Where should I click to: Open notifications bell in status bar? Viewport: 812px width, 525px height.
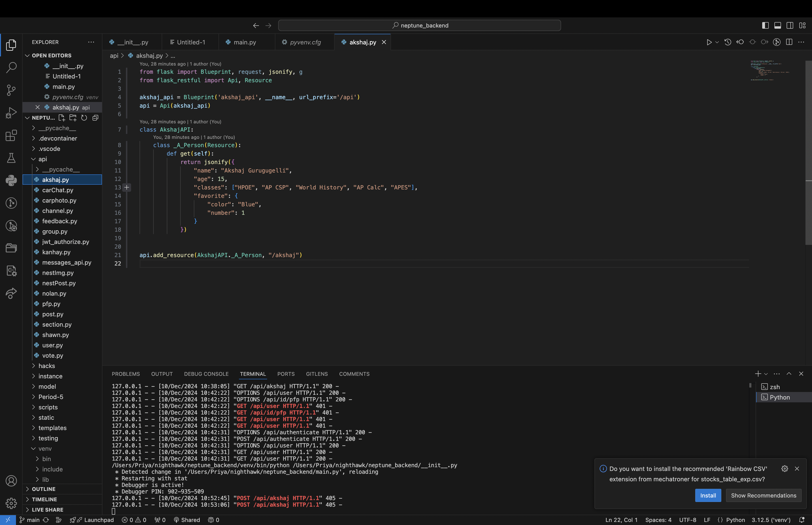tap(802, 520)
